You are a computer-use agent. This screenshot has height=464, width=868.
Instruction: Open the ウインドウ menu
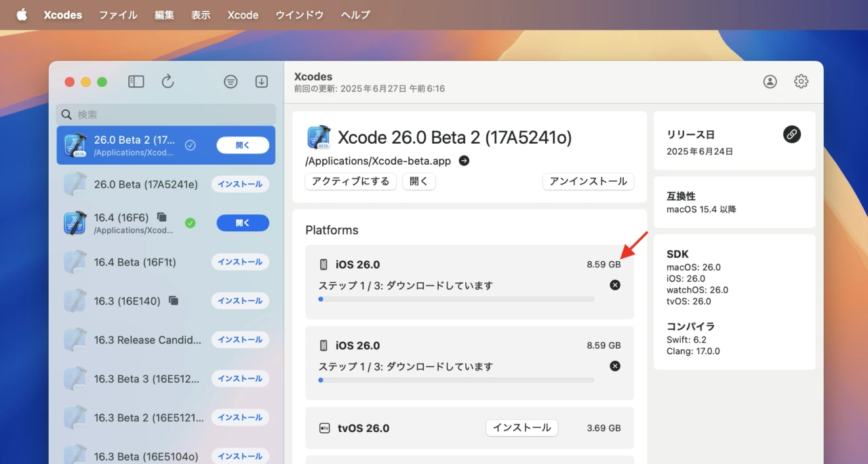pos(299,15)
